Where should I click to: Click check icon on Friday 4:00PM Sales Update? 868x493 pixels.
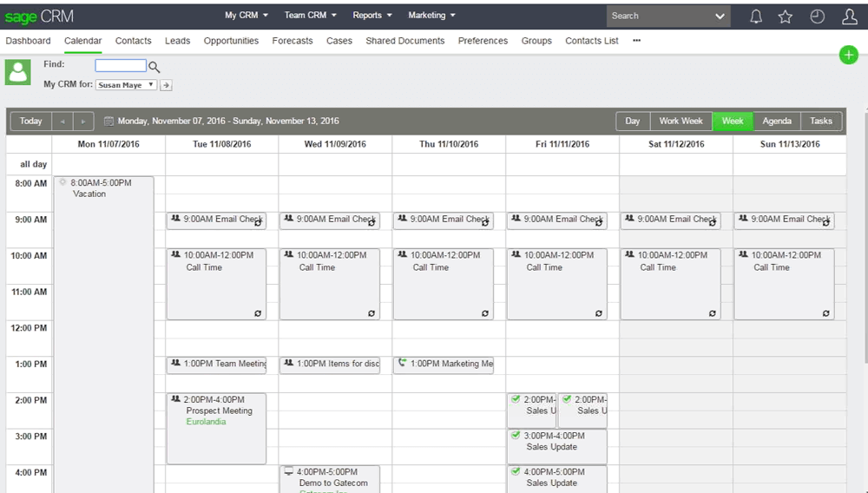click(516, 471)
